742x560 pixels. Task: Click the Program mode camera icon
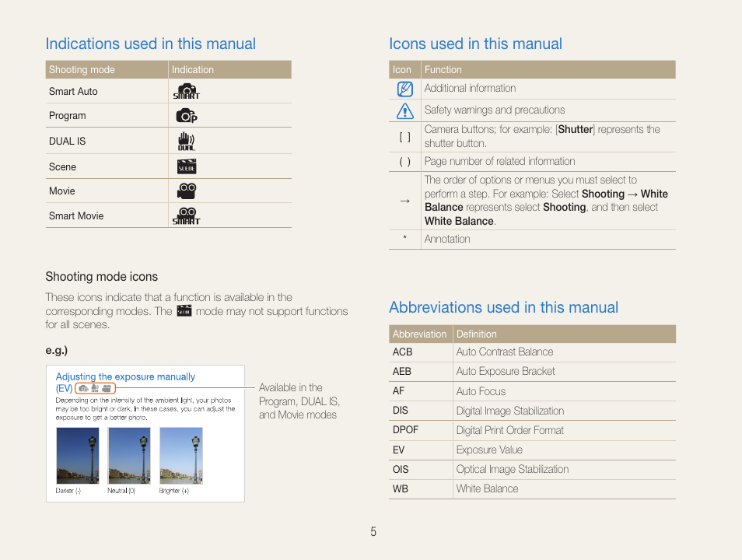click(187, 116)
